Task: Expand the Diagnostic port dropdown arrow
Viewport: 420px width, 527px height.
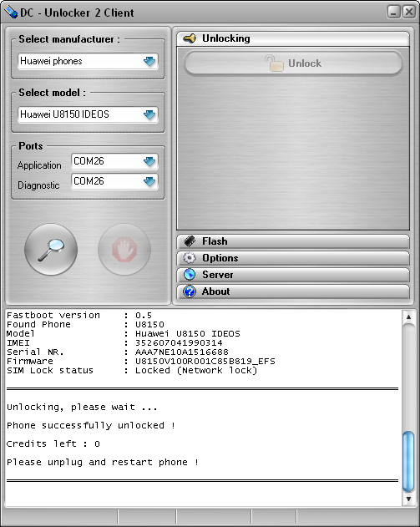Action: 149,181
